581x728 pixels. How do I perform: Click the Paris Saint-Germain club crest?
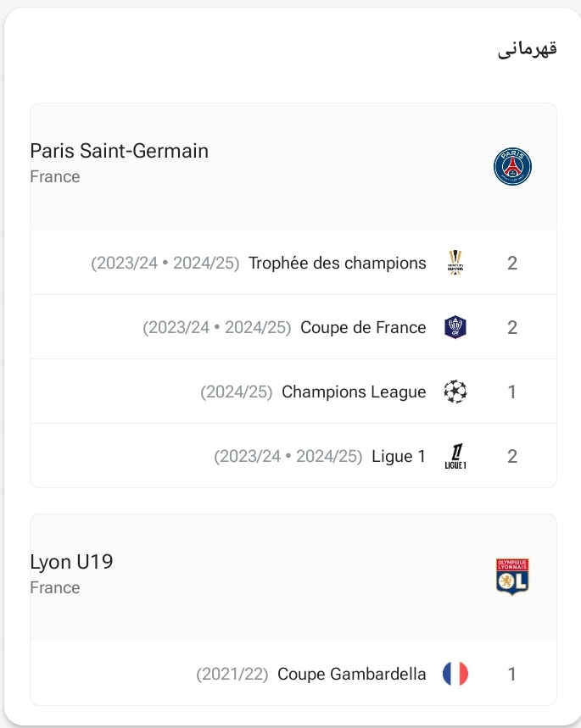(512, 167)
